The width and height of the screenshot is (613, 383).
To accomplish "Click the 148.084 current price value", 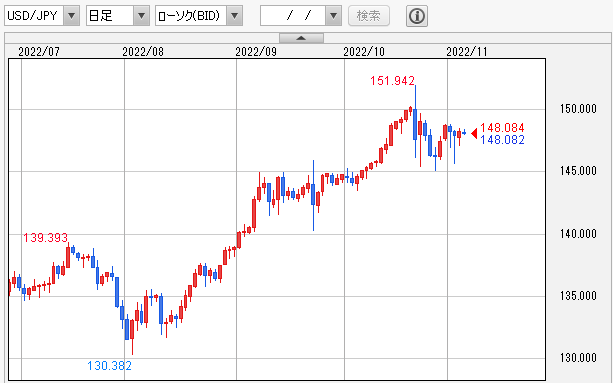I will pyautogui.click(x=502, y=127).
